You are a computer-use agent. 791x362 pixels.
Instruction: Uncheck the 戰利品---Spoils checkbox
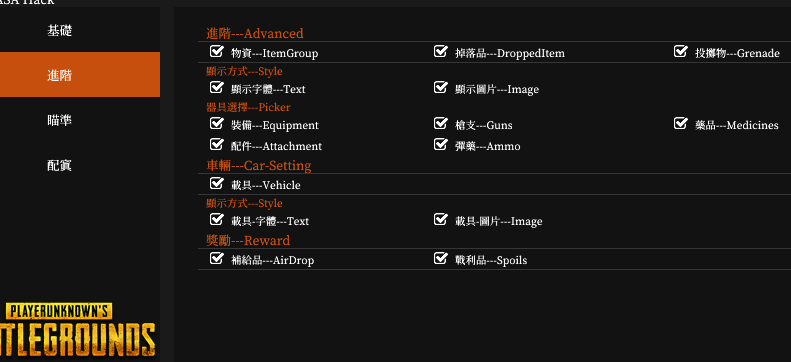440,259
